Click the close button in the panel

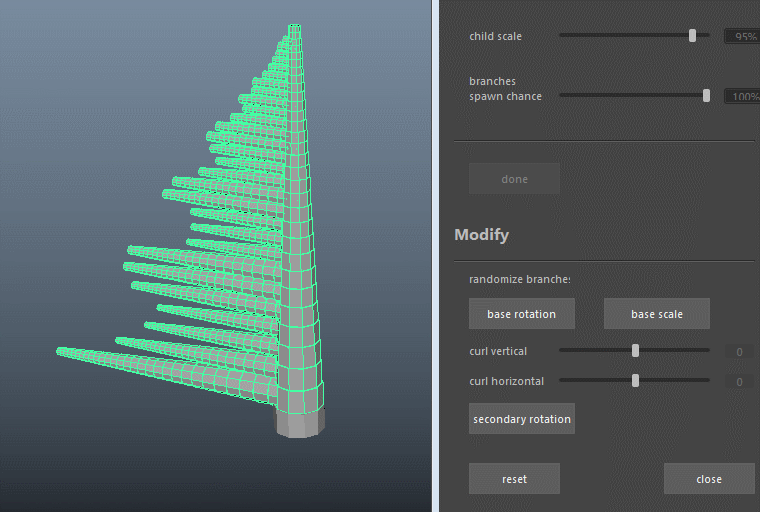[x=708, y=479]
